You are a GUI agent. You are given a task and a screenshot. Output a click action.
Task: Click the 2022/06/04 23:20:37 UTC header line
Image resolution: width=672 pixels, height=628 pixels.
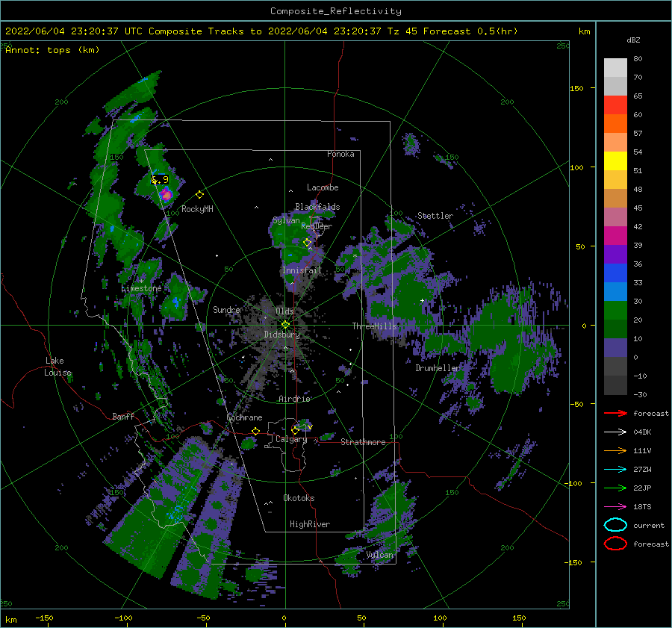tap(261, 31)
